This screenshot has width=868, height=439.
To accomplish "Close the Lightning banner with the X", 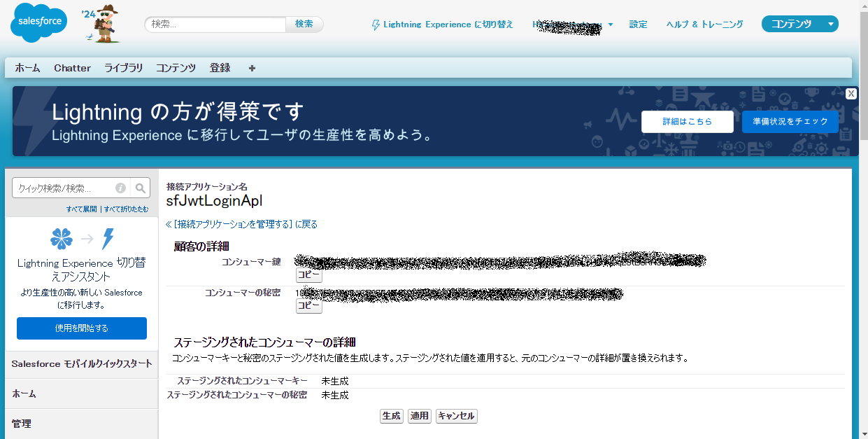I will 851,94.
